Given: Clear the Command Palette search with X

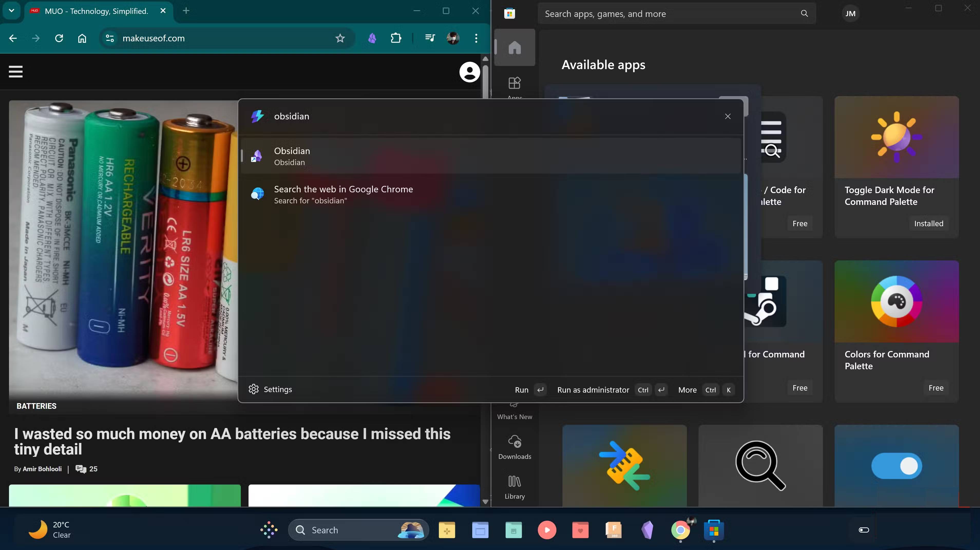Looking at the screenshot, I should [x=727, y=116].
